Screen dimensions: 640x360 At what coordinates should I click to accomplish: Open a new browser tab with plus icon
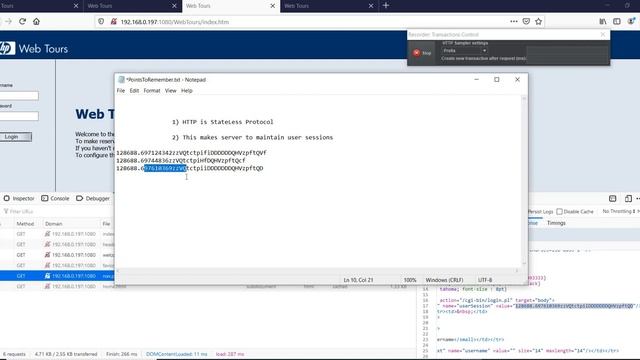point(386,6)
